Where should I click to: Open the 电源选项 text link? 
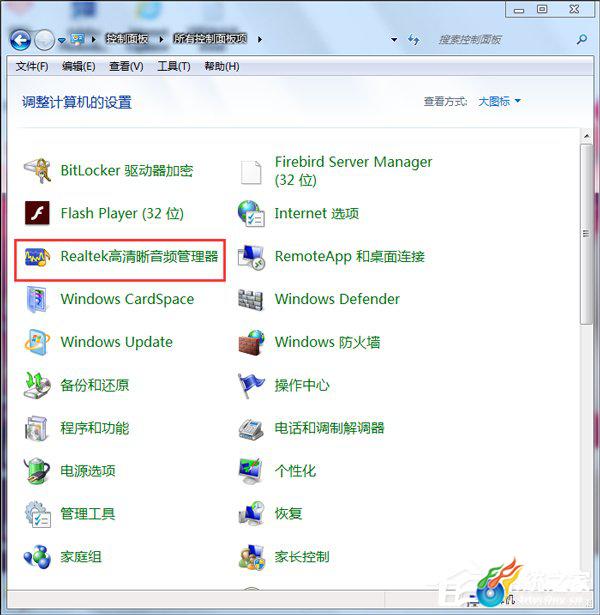[87, 471]
